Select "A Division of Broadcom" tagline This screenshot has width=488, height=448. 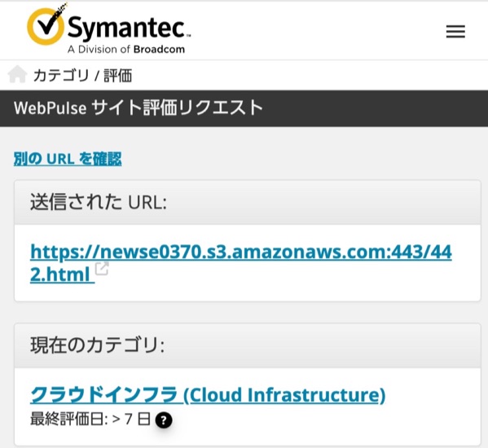tap(126, 49)
